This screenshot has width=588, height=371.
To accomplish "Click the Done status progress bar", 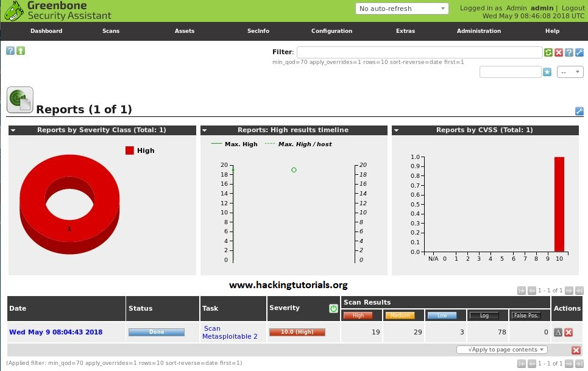I will pos(157,332).
